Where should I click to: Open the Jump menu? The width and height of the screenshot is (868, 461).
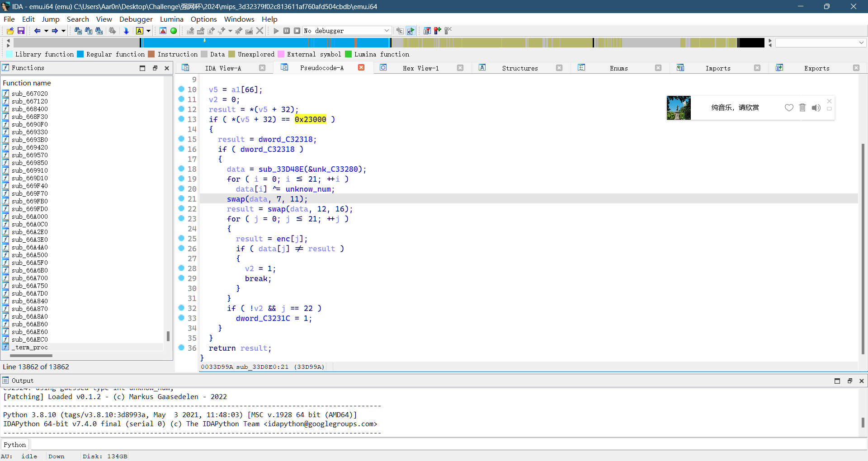[51, 19]
